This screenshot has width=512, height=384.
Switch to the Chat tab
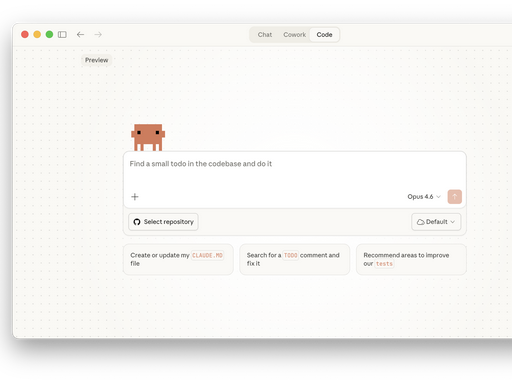tap(265, 35)
